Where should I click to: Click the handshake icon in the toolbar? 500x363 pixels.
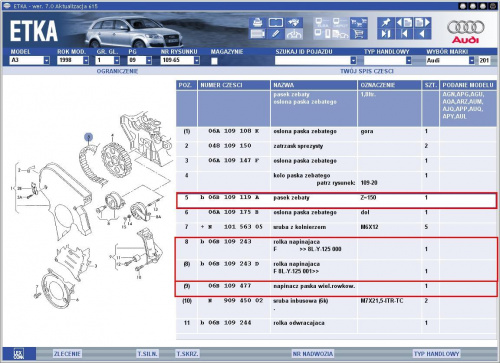[x=294, y=23]
